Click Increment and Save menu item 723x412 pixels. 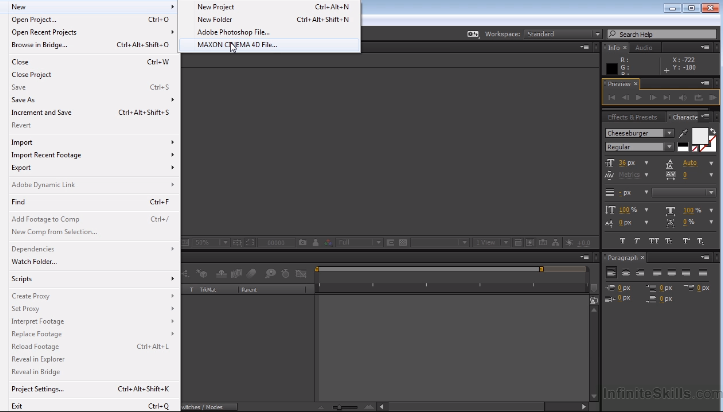click(x=92, y=112)
